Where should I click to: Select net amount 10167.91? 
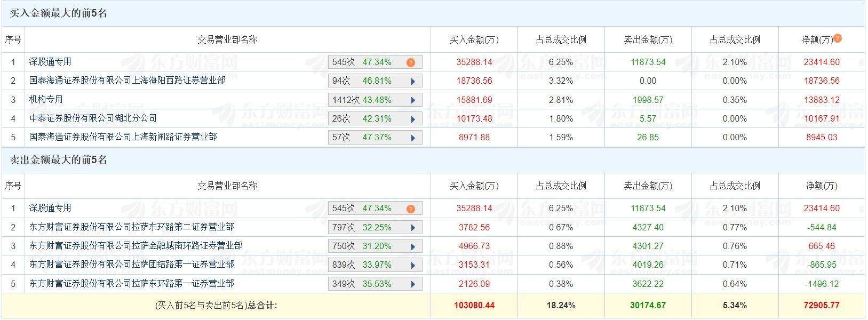822,118
